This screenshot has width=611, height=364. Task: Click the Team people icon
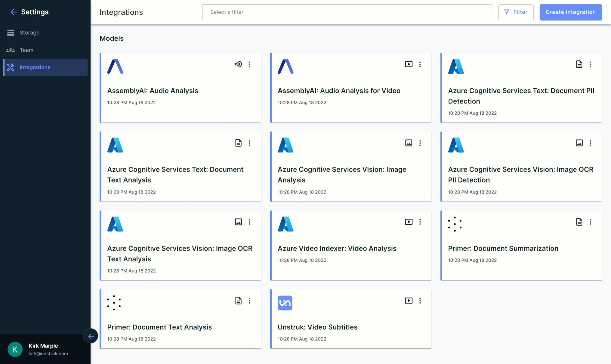click(11, 50)
